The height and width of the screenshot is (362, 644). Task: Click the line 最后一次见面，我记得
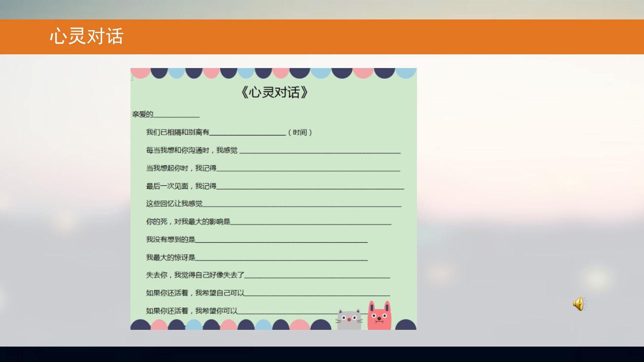coord(181,186)
